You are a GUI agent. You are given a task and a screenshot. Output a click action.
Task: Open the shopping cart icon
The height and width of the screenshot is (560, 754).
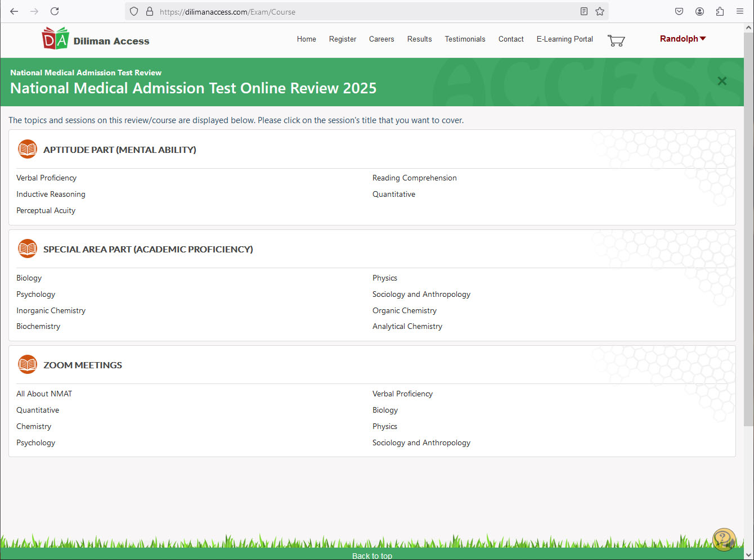[x=616, y=40]
